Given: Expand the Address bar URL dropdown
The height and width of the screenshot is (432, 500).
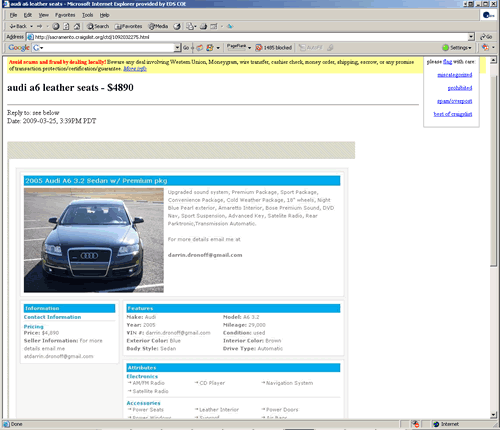Looking at the screenshot, I should point(471,37).
